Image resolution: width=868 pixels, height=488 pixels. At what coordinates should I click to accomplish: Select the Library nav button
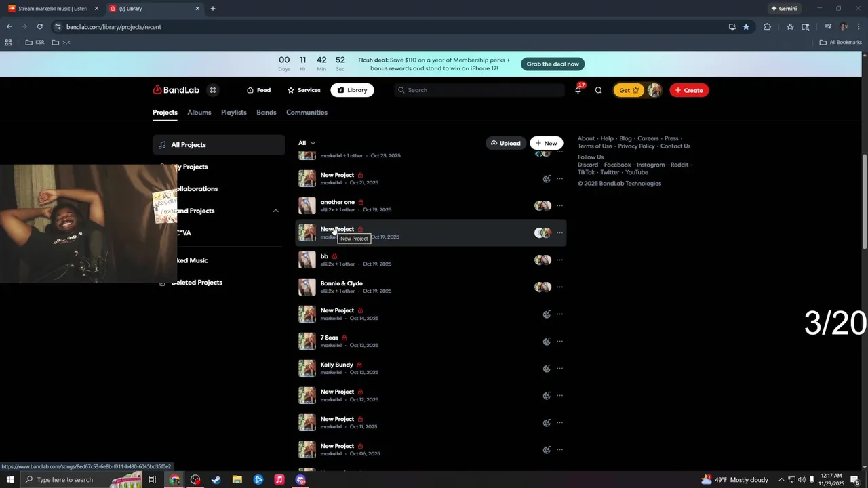[352, 90]
